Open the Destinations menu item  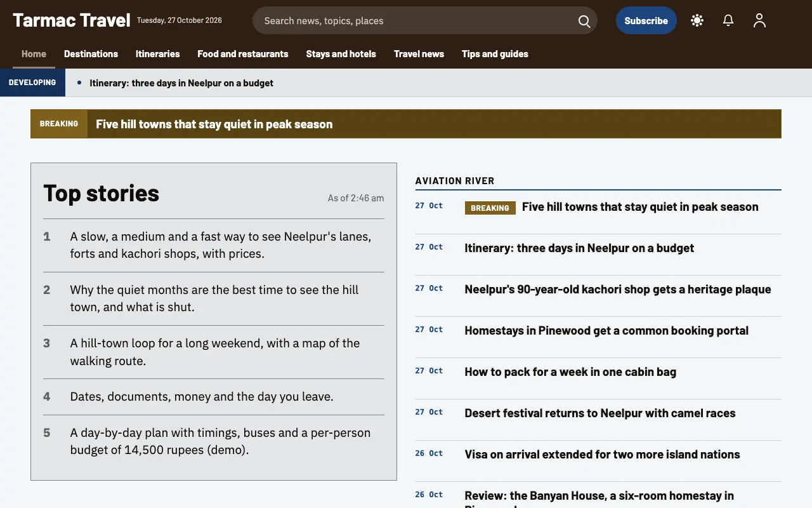pyautogui.click(x=91, y=54)
